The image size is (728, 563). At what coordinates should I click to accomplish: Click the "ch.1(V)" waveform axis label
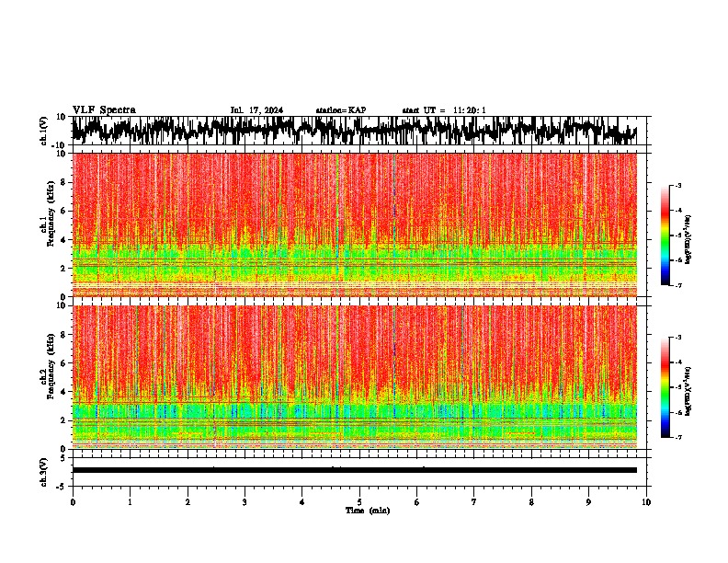[44, 131]
